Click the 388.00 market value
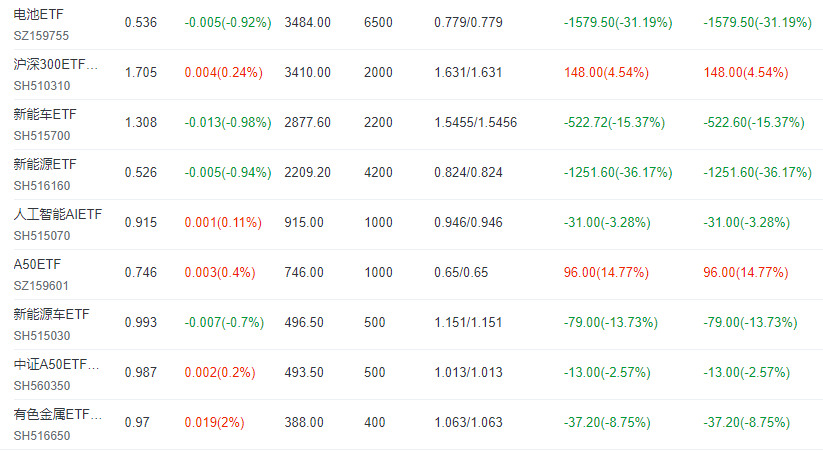This screenshot has height=452, width=823. [304, 422]
